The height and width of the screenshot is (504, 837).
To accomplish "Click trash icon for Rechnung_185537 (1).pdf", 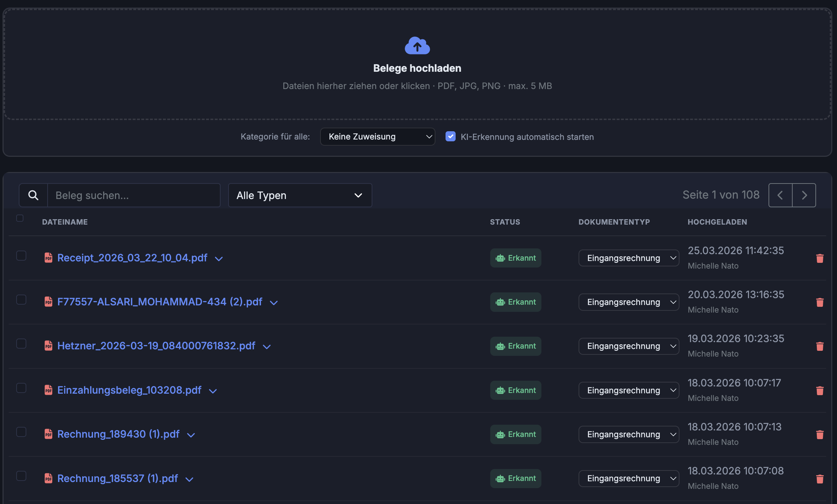I will pos(820,478).
